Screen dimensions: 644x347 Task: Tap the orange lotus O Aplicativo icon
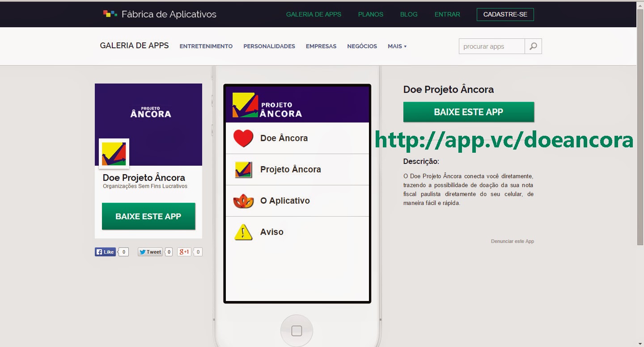pos(243,201)
